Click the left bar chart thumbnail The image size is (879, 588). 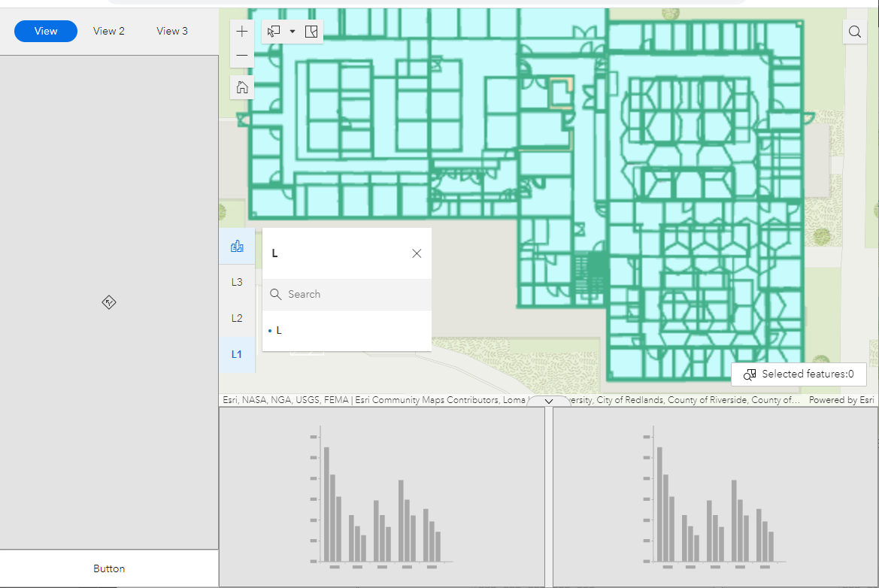pos(382,496)
